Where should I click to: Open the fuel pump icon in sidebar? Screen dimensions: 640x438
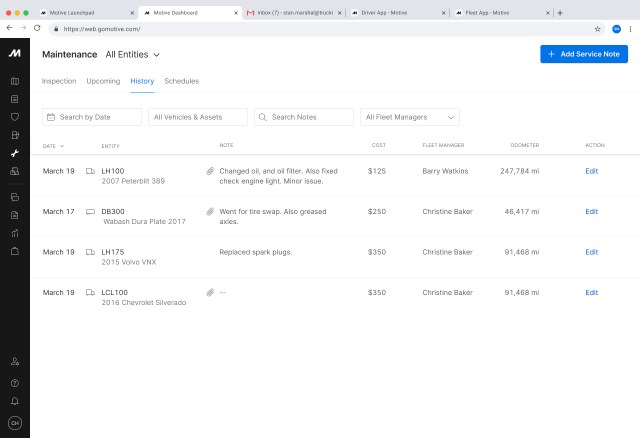pyautogui.click(x=15, y=135)
